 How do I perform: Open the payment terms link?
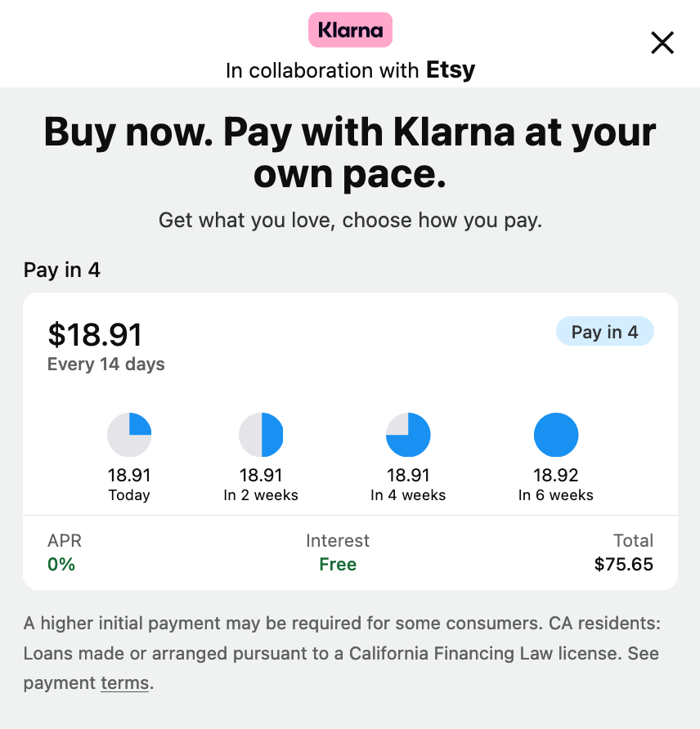click(x=124, y=683)
